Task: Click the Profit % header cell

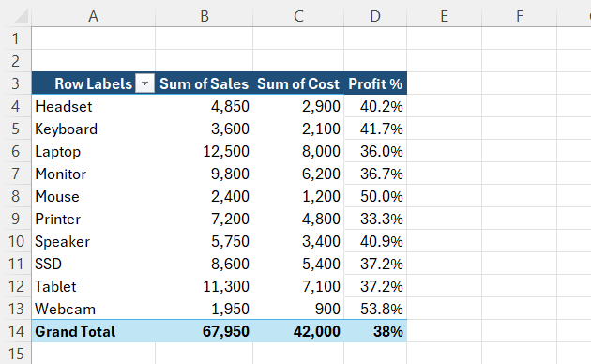Action: (x=375, y=83)
